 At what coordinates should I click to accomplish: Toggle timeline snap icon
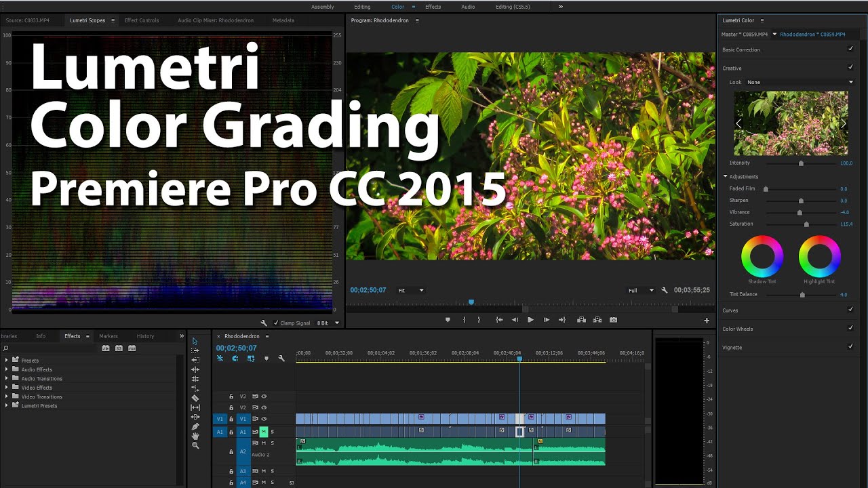point(235,359)
